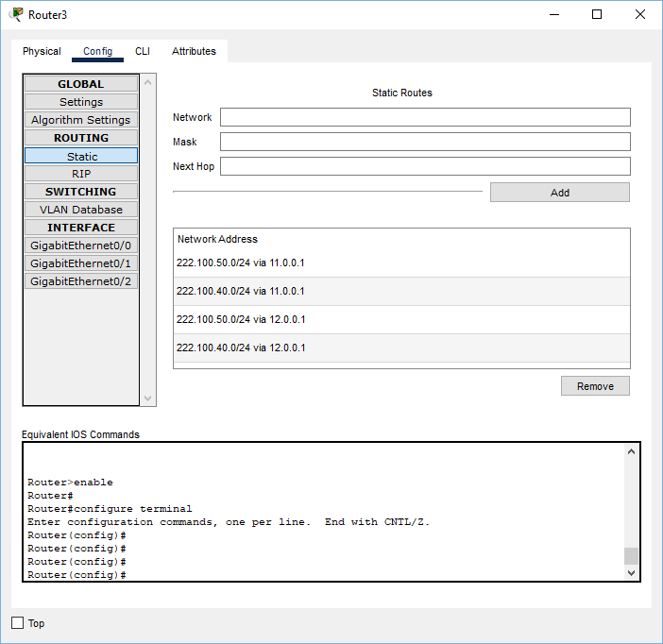The image size is (663, 644).
Task: Click the Router3 window title icon
Action: point(16,14)
